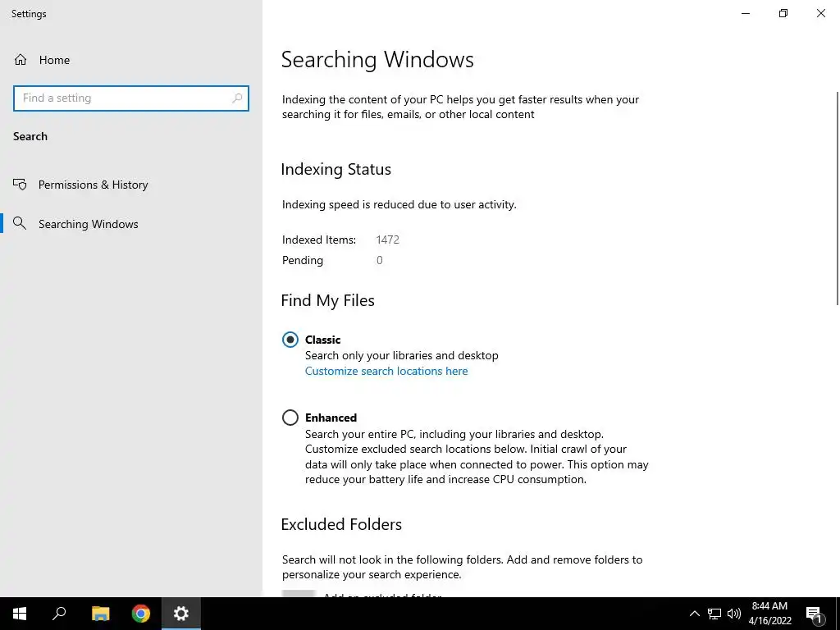Viewport: 840px width, 630px height.
Task: Open the network status tray icon
Action: [x=714, y=614]
